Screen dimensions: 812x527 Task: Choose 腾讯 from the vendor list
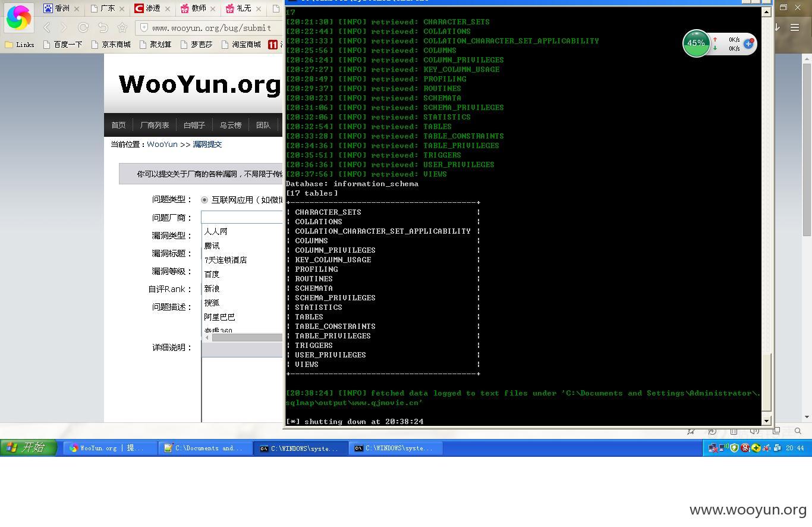click(212, 246)
